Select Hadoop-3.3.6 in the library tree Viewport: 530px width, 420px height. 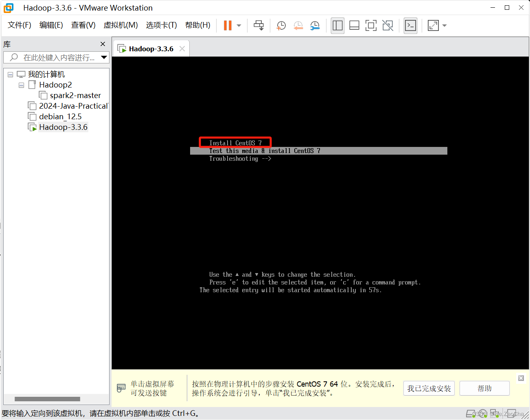point(63,127)
